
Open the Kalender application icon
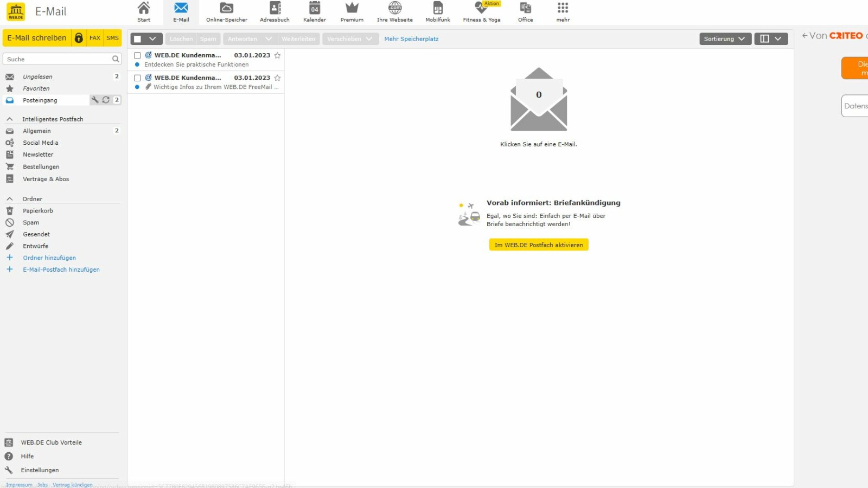coord(314,11)
